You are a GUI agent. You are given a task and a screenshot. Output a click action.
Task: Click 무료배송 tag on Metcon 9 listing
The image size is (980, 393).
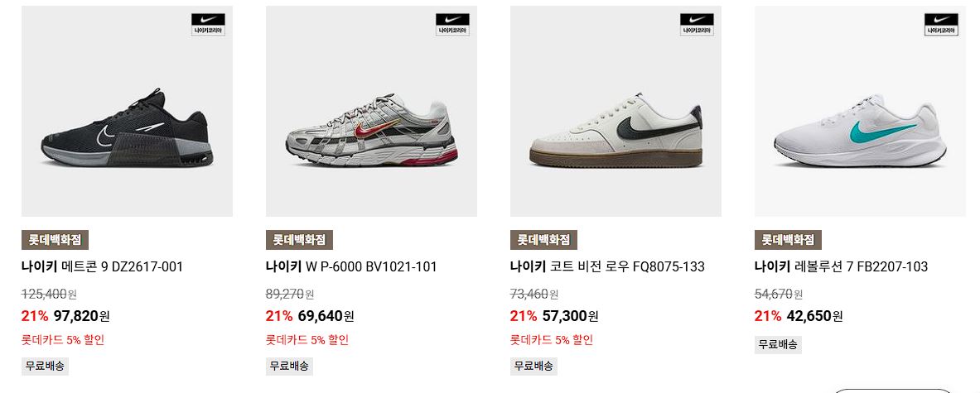45,367
